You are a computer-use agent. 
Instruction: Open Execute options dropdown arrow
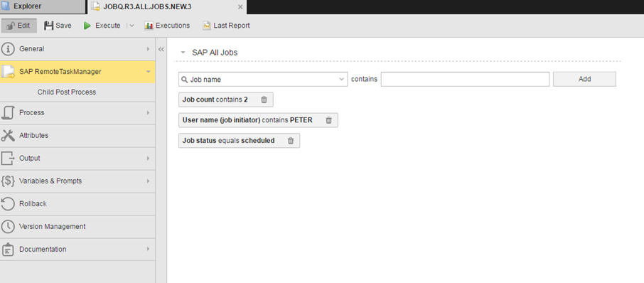[x=132, y=26]
